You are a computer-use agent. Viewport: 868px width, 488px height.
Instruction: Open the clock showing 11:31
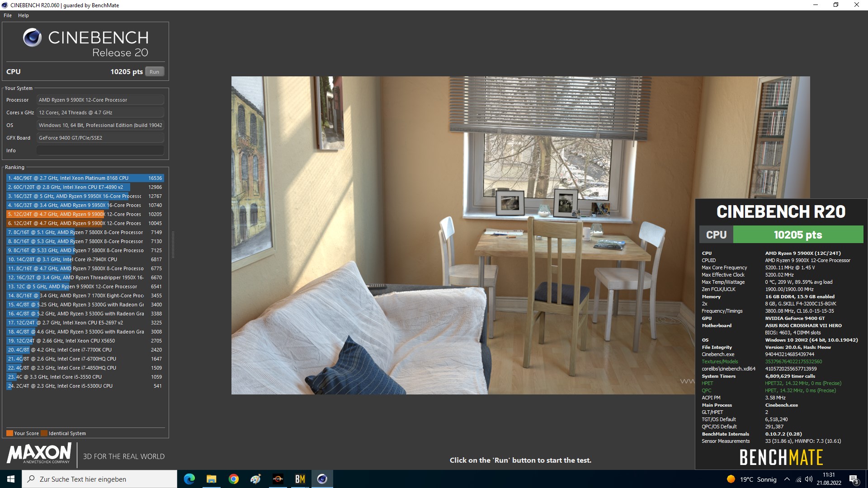tap(829, 479)
